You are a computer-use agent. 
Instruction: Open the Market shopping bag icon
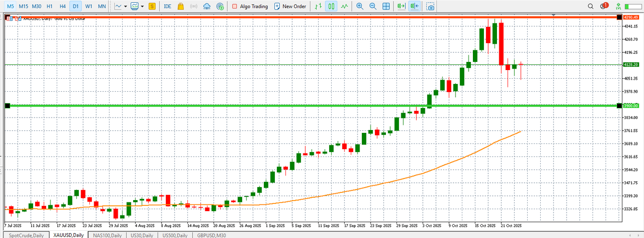pyautogui.click(x=181, y=6)
